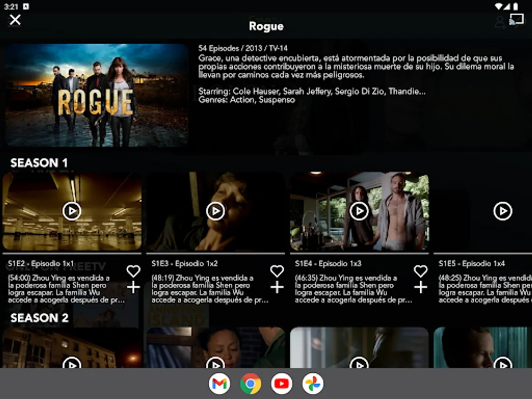
Task: Play episode S1E4 Episodio 1x3
Action: click(359, 211)
